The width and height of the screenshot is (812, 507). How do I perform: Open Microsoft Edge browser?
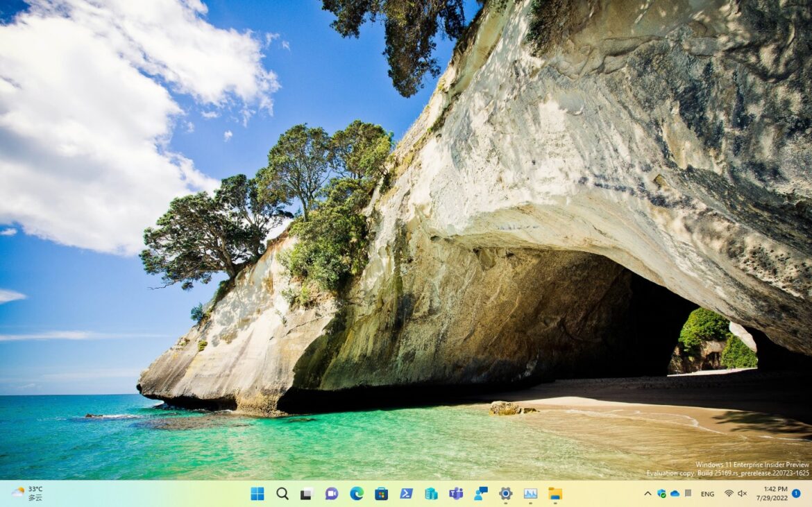tap(357, 493)
